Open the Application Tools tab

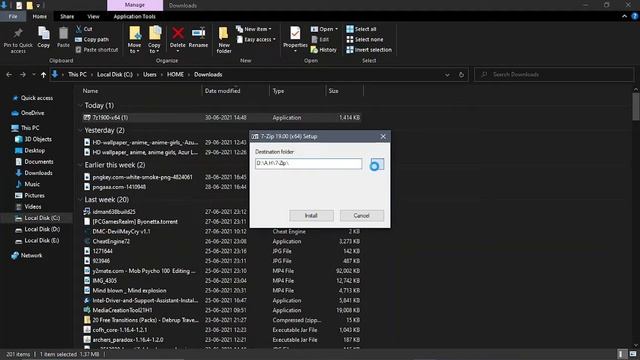pyautogui.click(x=134, y=16)
